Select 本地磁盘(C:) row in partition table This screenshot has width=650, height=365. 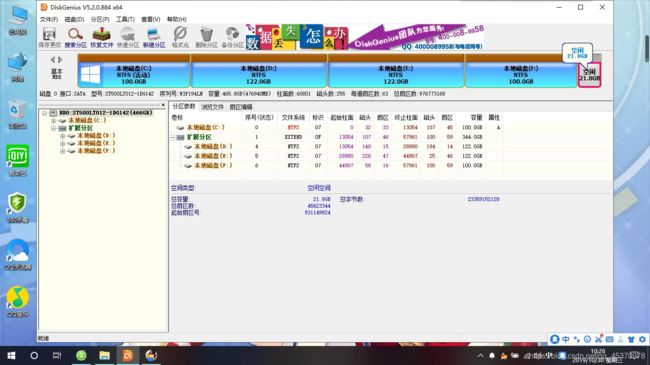tap(337, 127)
